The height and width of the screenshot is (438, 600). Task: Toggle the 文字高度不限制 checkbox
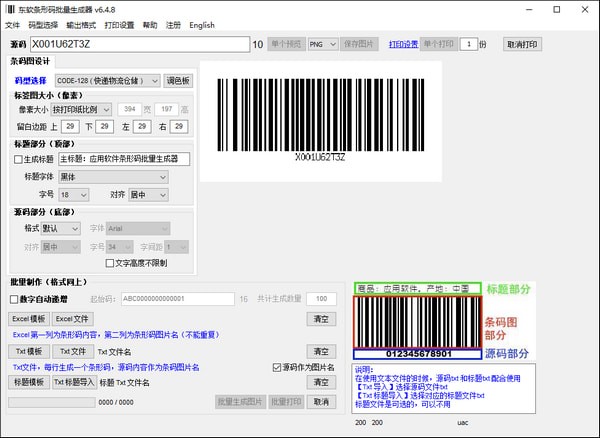coord(110,263)
